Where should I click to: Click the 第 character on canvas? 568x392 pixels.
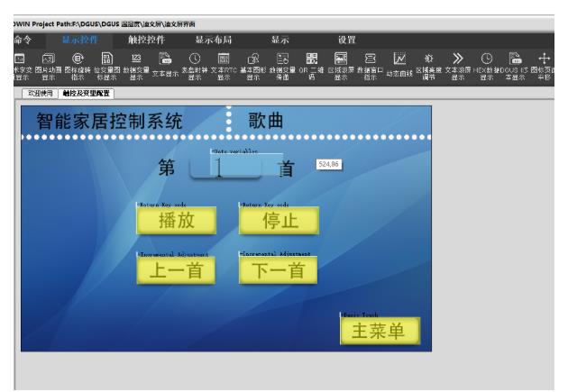click(x=167, y=168)
